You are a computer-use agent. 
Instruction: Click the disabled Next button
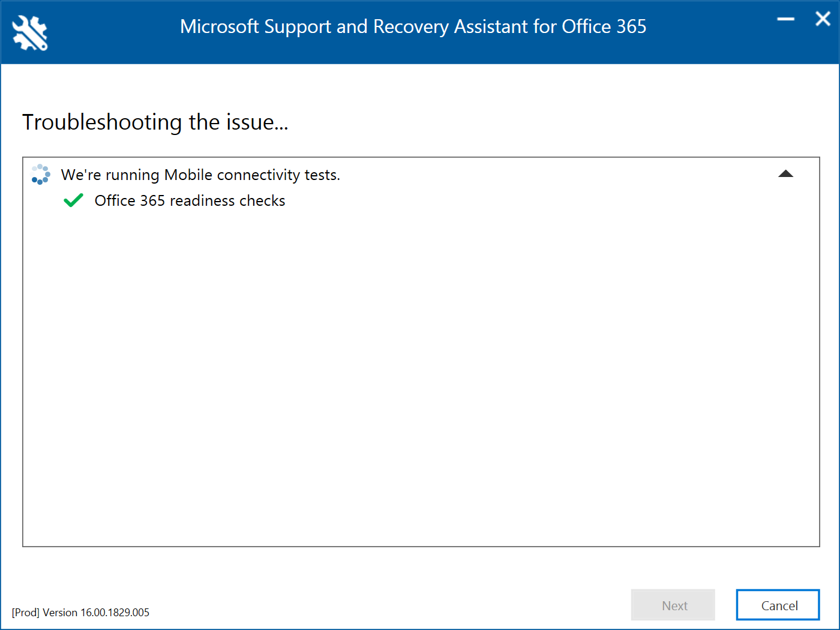click(673, 605)
